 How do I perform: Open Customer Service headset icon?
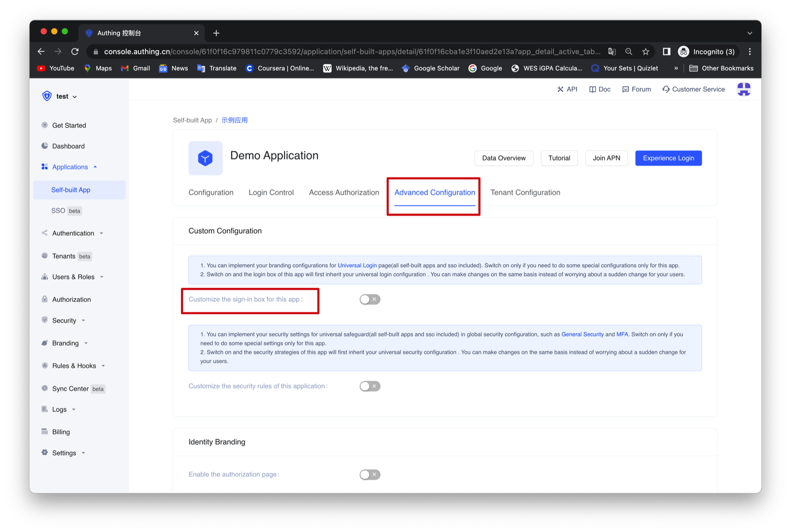(x=666, y=89)
